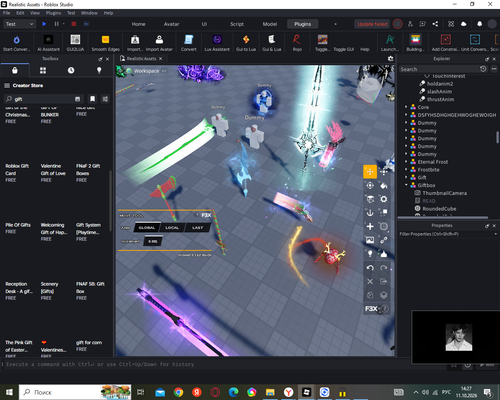Start playtest with Play button
This screenshot has width=500, height=400.
click(x=44, y=24)
